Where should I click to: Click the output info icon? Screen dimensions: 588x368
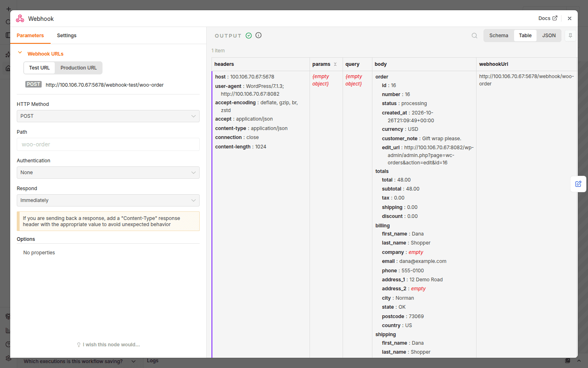click(x=258, y=35)
